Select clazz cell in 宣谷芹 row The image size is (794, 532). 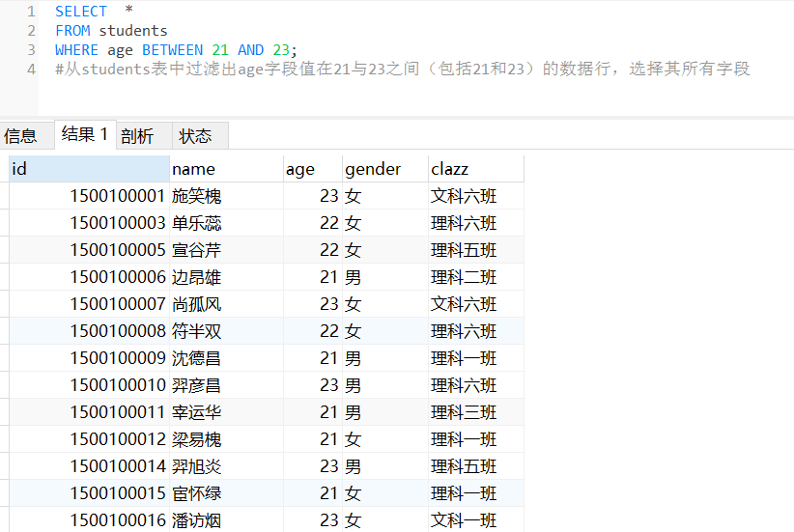click(x=476, y=250)
